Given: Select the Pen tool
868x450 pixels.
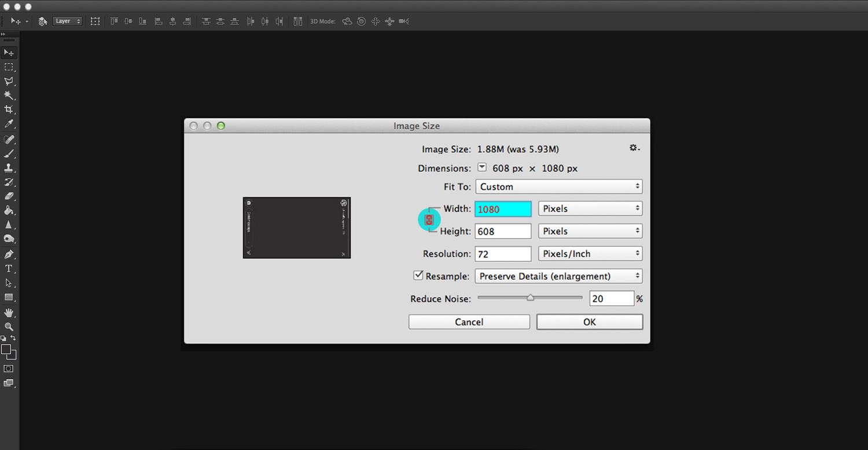Looking at the screenshot, I should coord(9,254).
